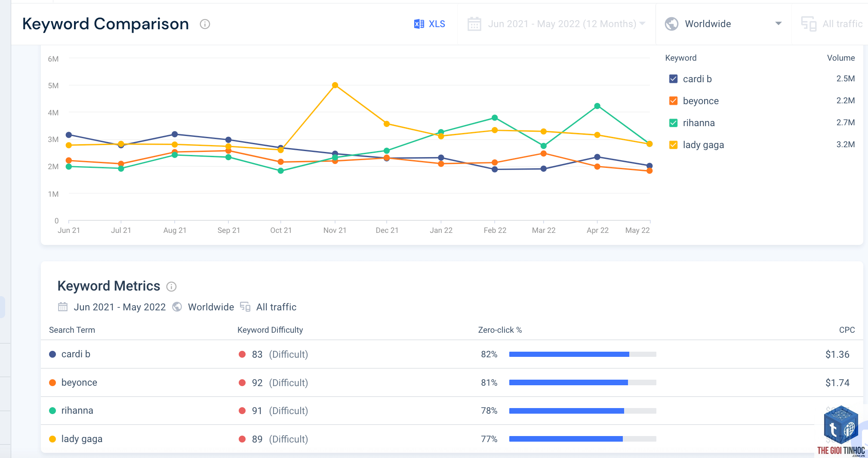Select the lady gaga Nov 21 peak point
Screen dimensions: 868x458
[x=335, y=85]
